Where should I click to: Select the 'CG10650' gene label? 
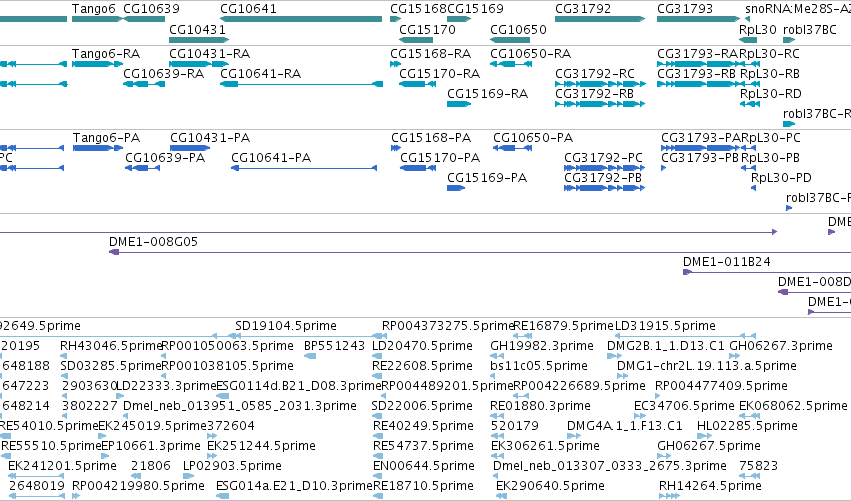pyautogui.click(x=518, y=29)
